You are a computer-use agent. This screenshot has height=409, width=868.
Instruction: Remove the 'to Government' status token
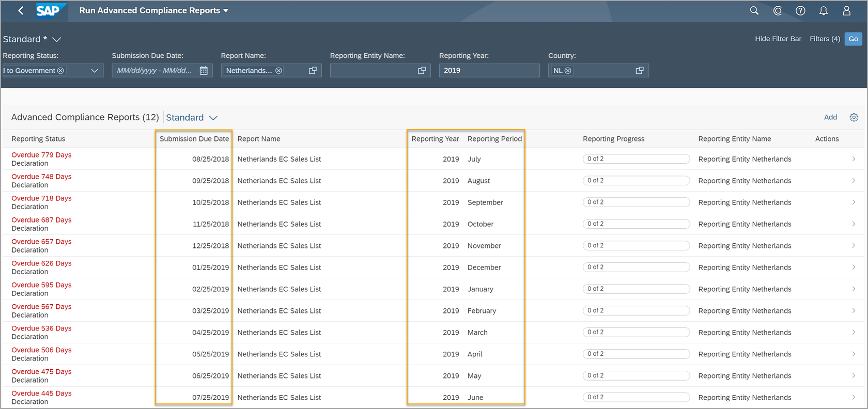[60, 71]
